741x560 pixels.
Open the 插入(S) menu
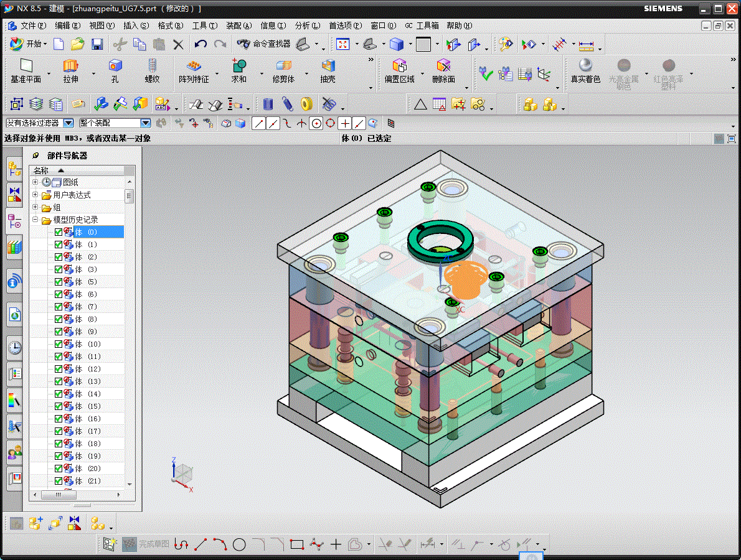[136, 26]
